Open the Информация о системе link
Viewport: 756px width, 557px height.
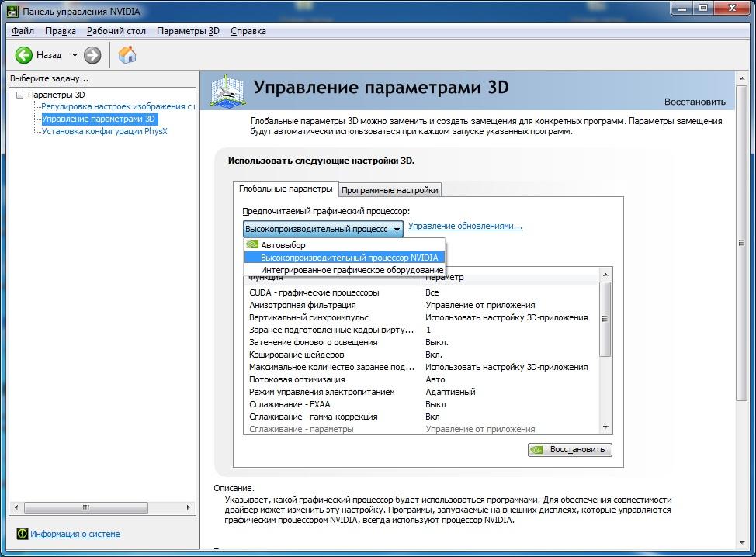click(x=75, y=534)
